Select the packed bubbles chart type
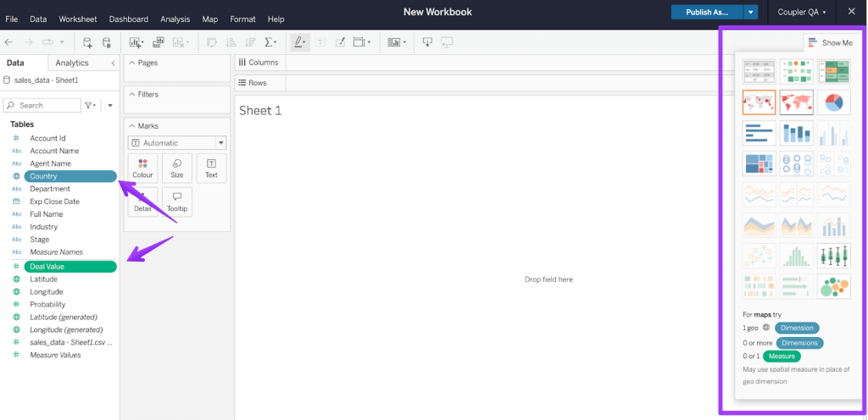Screen dimensions: 868x420 tap(834, 287)
